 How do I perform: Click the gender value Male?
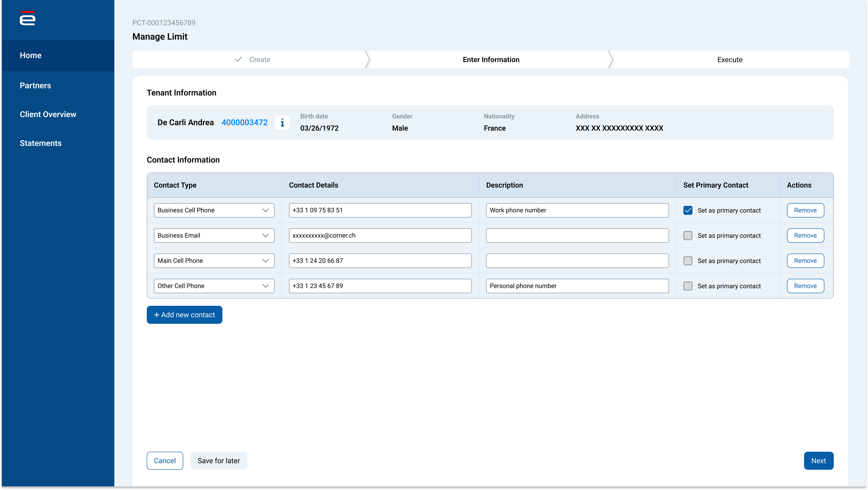(x=400, y=128)
